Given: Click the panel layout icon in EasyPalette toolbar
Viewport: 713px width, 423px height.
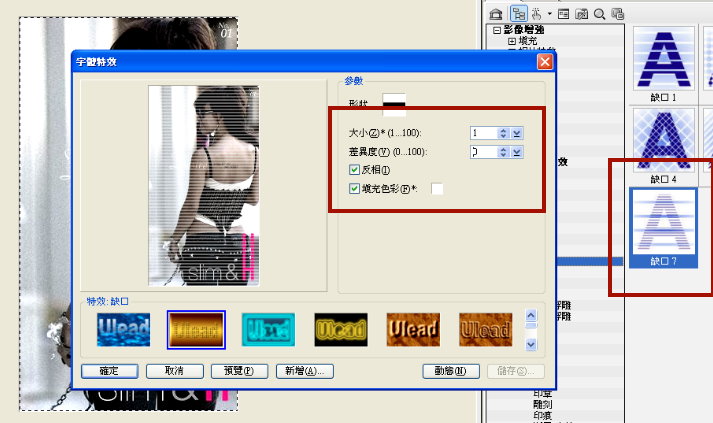Looking at the screenshot, I should (563, 14).
